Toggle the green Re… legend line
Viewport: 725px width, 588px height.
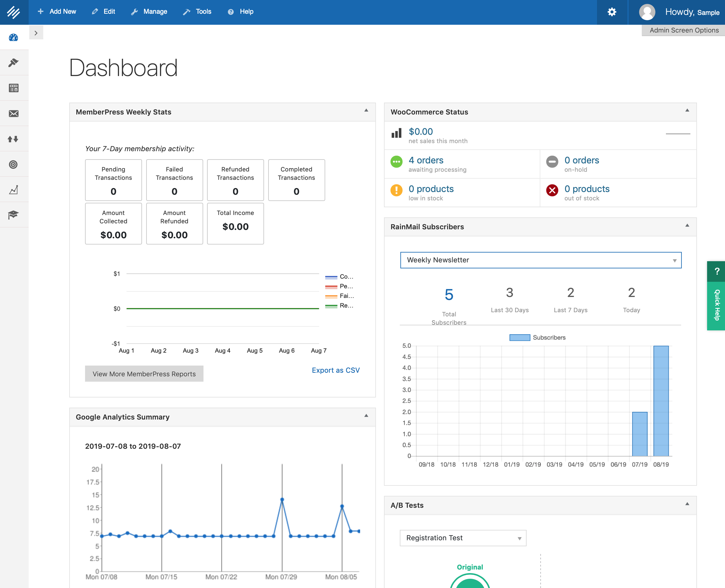331,306
